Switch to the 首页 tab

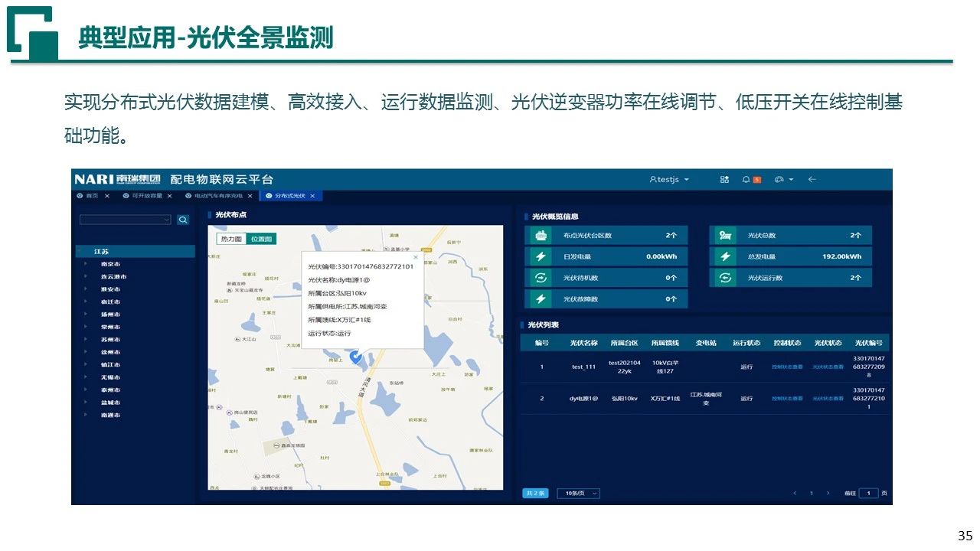pyautogui.click(x=91, y=197)
